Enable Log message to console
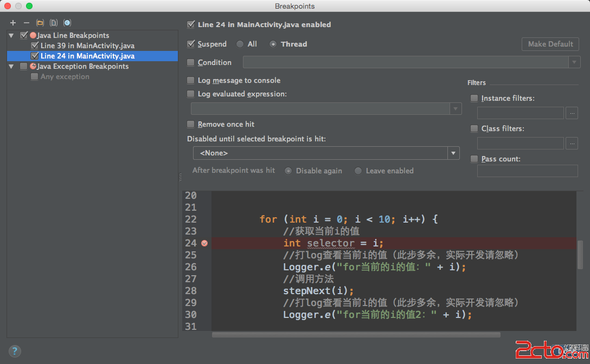 (191, 81)
